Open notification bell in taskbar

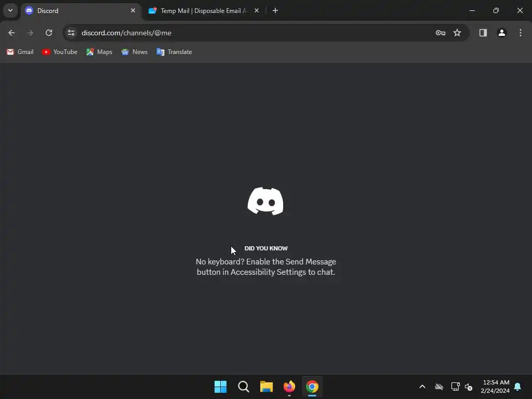[x=518, y=387]
